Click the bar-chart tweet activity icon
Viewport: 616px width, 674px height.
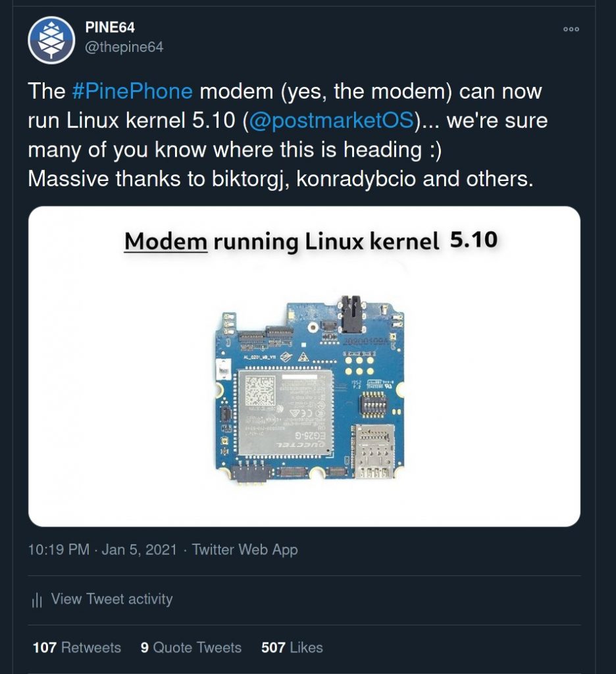(37, 600)
